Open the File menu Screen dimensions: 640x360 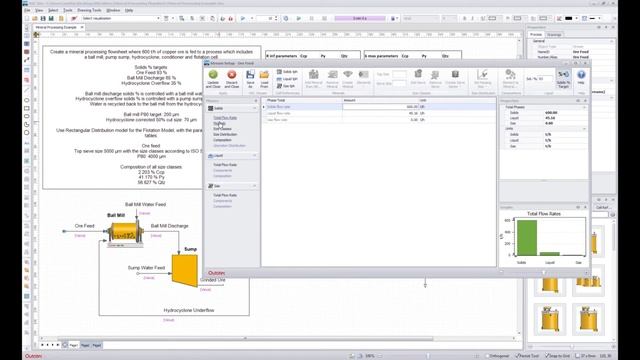pos(27,10)
